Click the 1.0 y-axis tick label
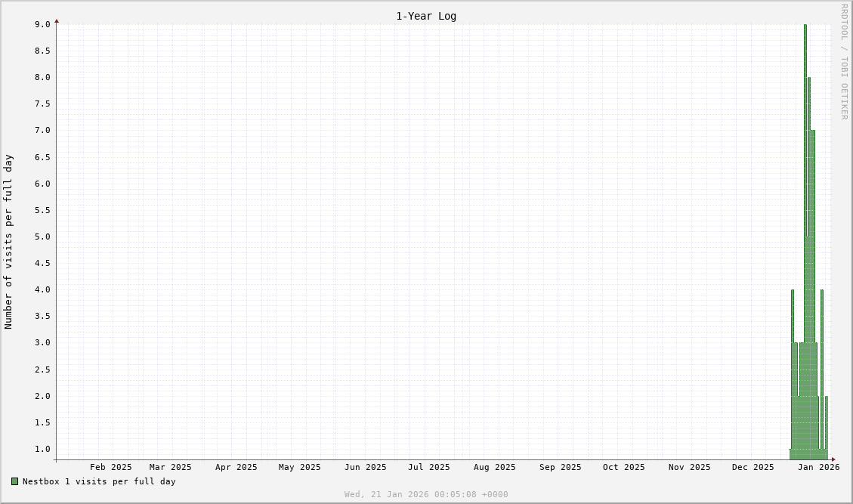 click(x=42, y=449)
